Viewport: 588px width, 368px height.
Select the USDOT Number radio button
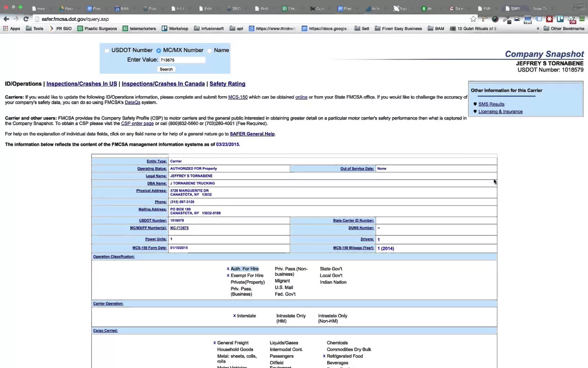tap(107, 50)
